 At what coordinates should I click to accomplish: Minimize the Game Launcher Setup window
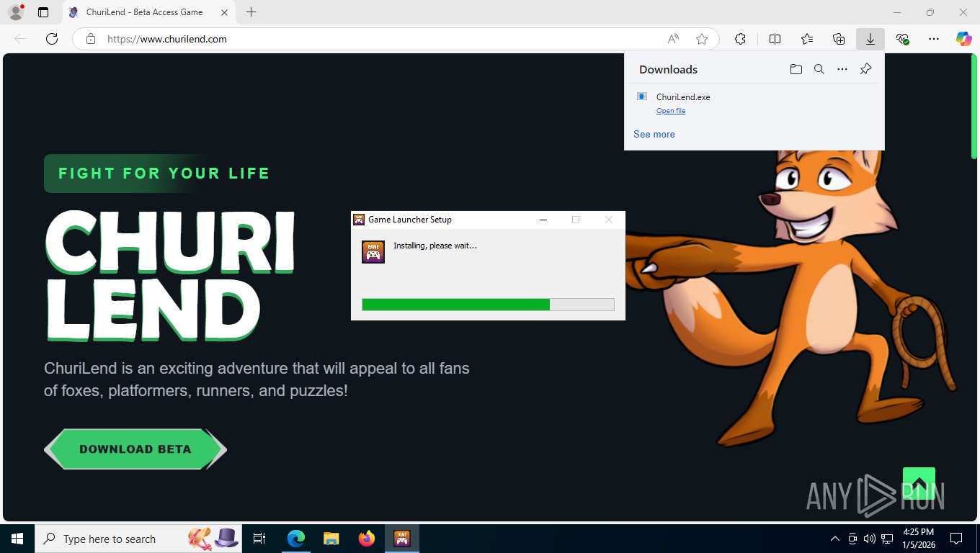543,220
